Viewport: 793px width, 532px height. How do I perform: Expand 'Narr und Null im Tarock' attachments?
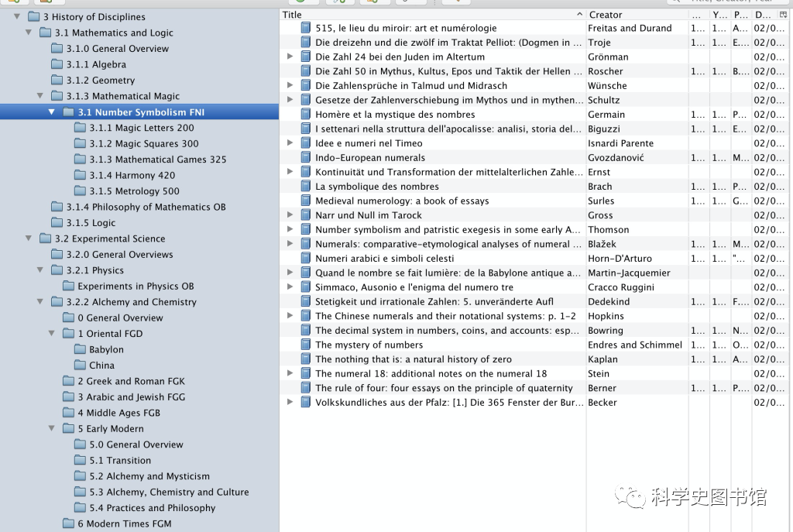(x=290, y=215)
